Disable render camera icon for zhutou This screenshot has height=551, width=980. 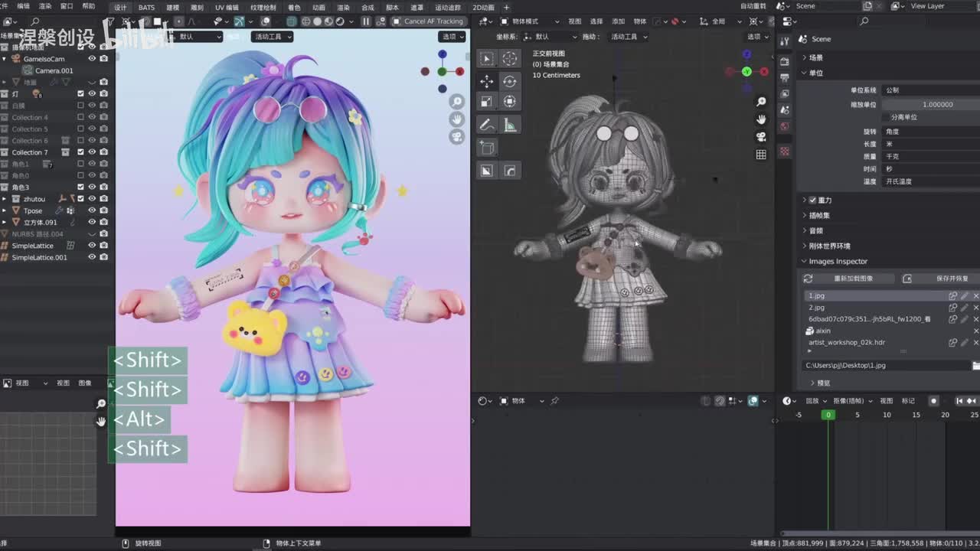[103, 199]
